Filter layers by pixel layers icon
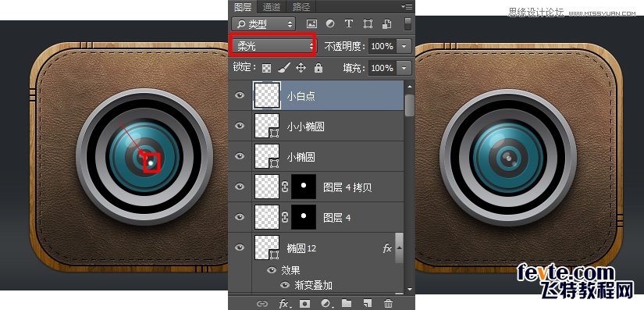The height and width of the screenshot is (310, 644). [x=312, y=23]
